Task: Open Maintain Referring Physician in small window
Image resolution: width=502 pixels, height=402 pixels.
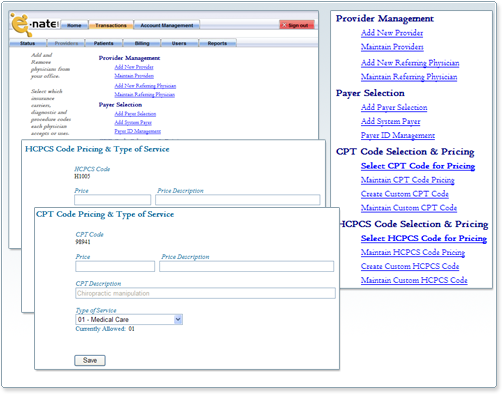Action: click(x=145, y=95)
